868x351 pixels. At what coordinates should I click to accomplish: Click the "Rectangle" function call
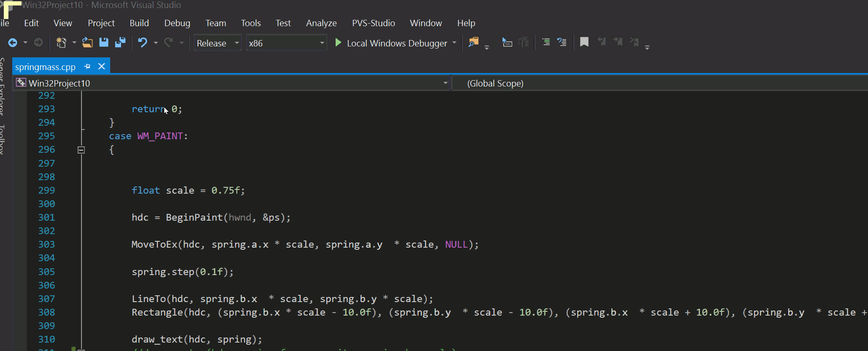point(157,312)
